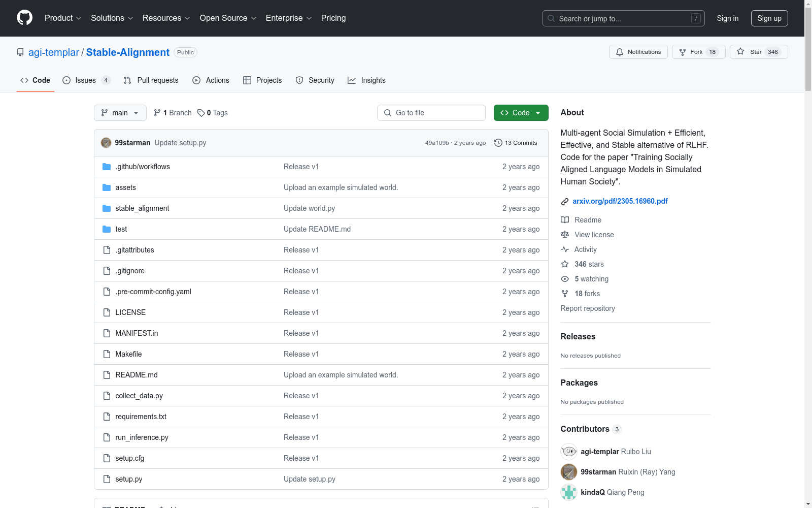Viewport: 812px width, 508px height.
Task: Click the pulse icon beside Activity
Action: 565,249
